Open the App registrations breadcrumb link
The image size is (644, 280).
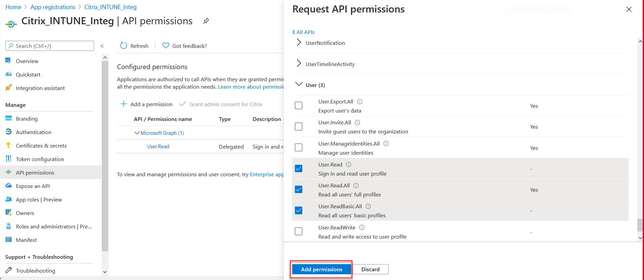53,7
